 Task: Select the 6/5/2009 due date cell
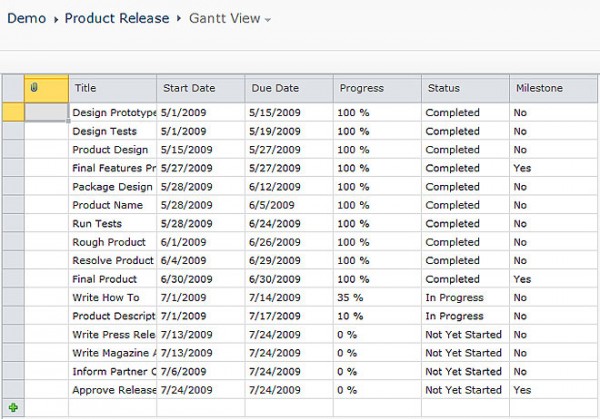288,205
